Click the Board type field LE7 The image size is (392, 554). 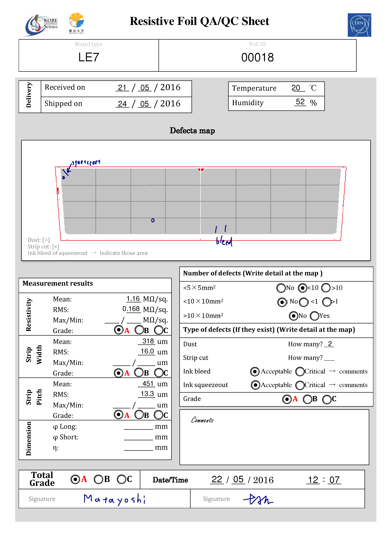click(89, 57)
